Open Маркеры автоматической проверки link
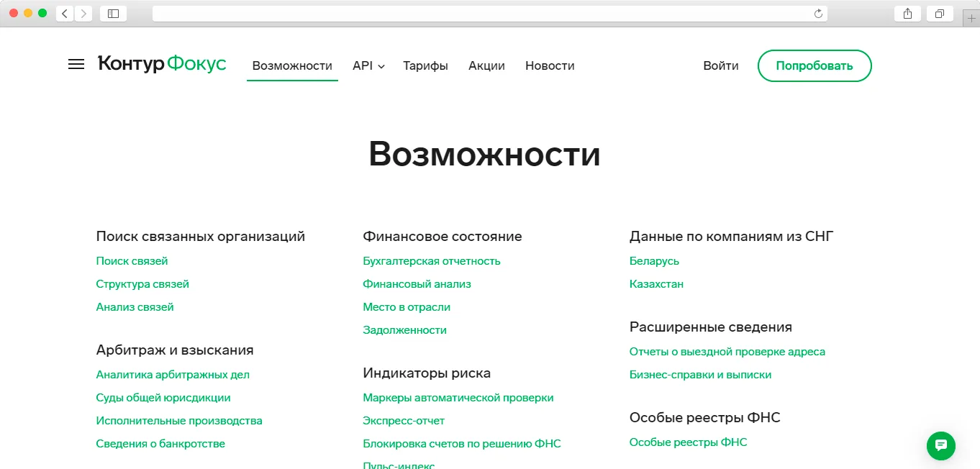Image resolution: width=980 pixels, height=469 pixels. 458,398
